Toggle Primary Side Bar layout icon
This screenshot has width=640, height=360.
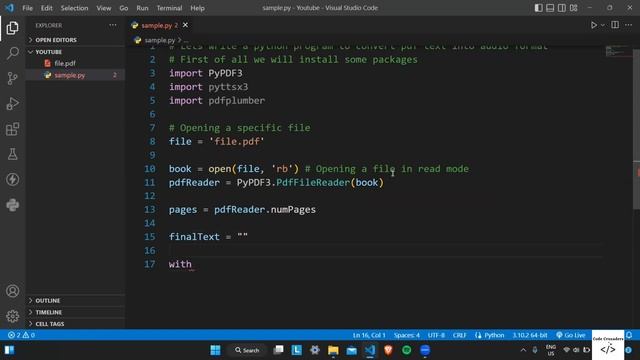pos(538,8)
